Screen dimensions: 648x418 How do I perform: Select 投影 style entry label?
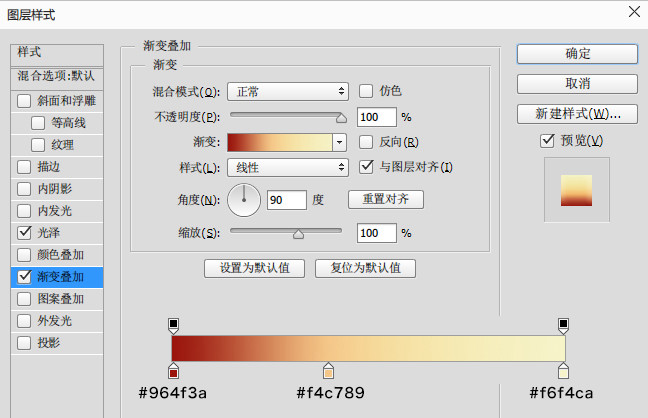(x=49, y=342)
